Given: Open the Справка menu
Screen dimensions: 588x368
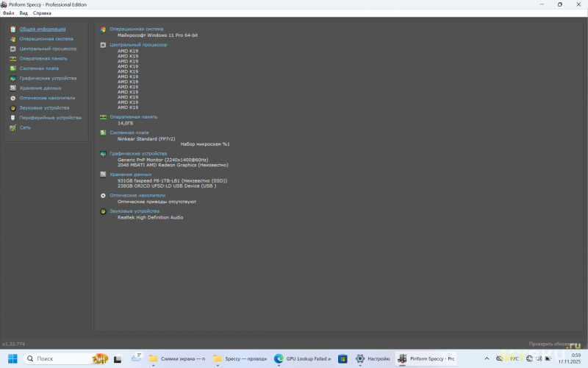Looking at the screenshot, I should [43, 13].
